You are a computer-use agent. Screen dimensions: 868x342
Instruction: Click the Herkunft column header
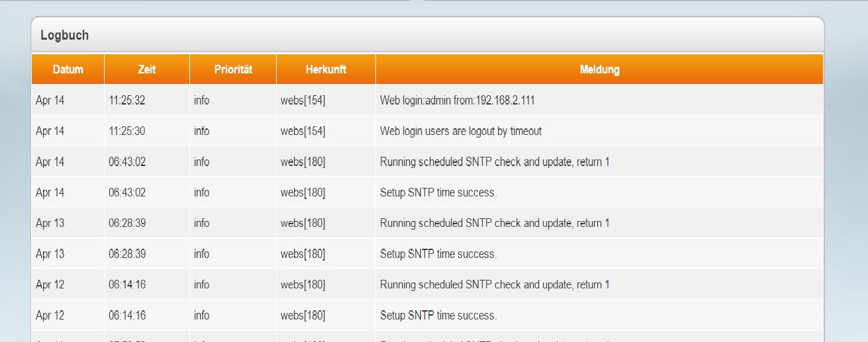click(x=326, y=69)
